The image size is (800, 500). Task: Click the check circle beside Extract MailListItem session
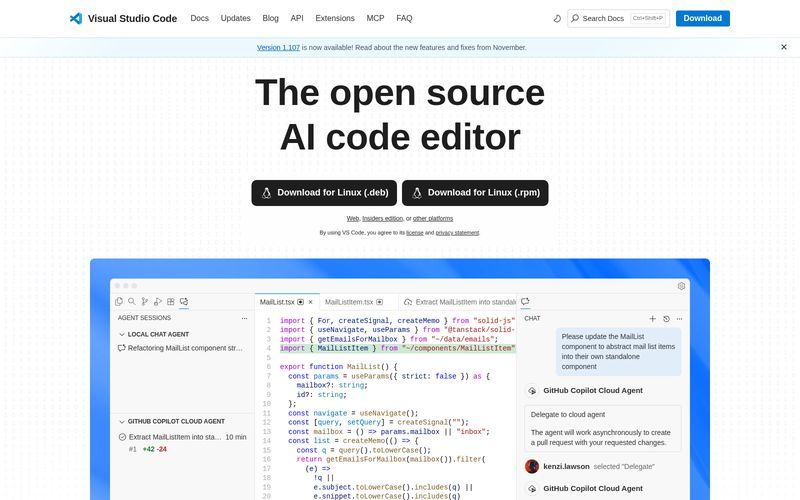[122, 437]
